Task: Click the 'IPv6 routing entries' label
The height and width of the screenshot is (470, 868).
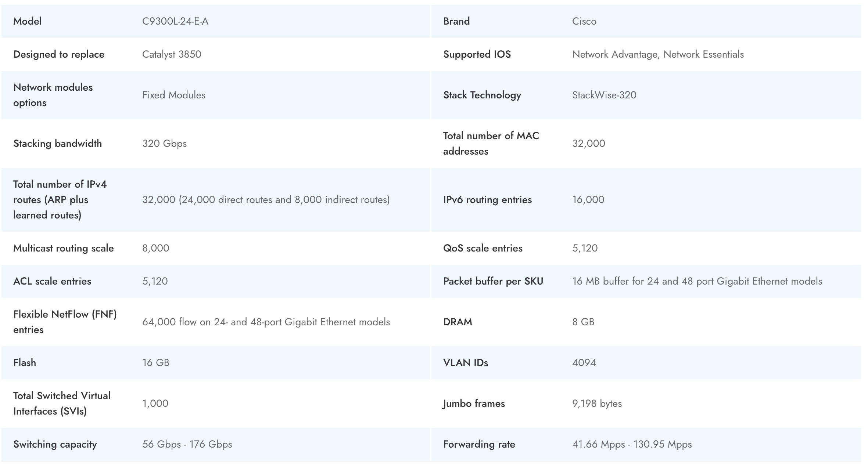Action: (x=487, y=200)
